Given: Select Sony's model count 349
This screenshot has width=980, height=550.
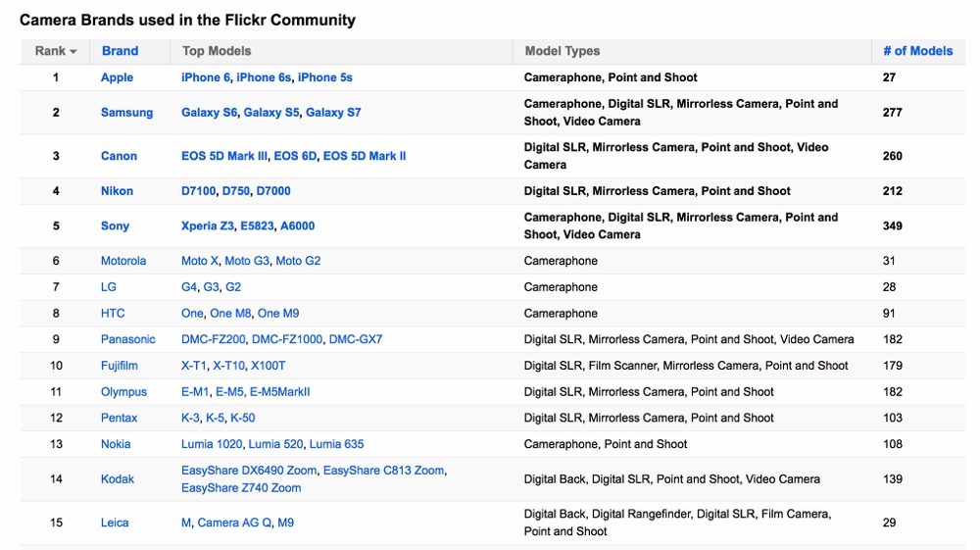Looking at the screenshot, I should pos(893,226).
